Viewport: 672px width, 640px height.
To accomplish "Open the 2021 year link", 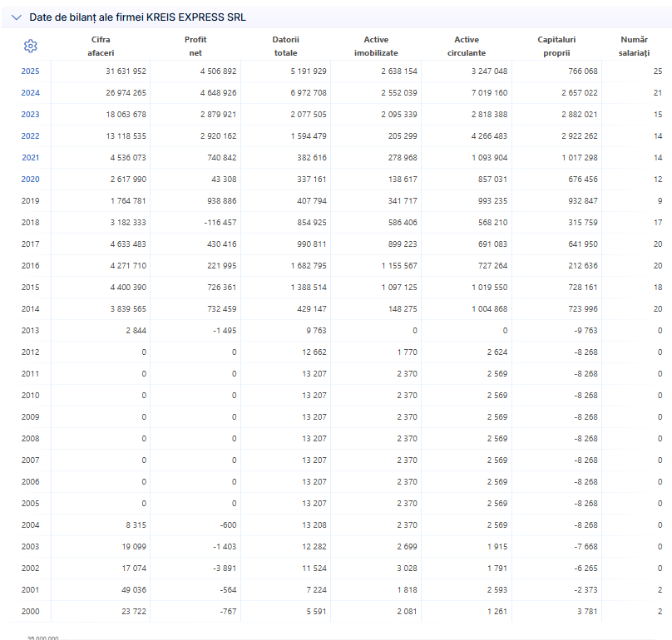I will pos(31,158).
